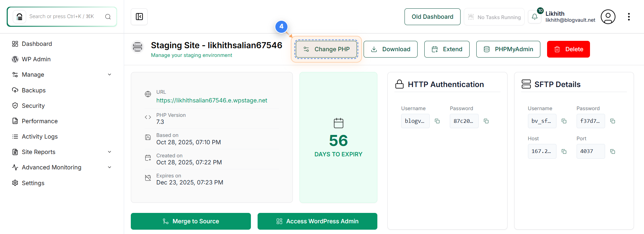644x234 pixels.
Task: Click Access WordPress Admin
Action: point(317,221)
